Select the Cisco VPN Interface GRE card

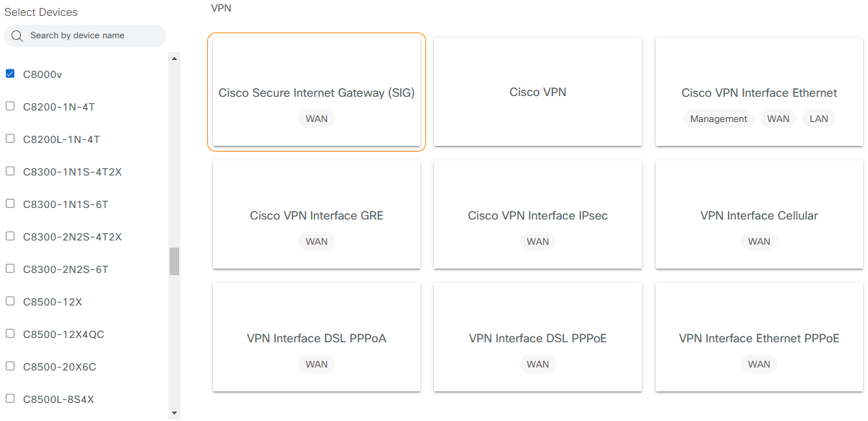click(316, 214)
